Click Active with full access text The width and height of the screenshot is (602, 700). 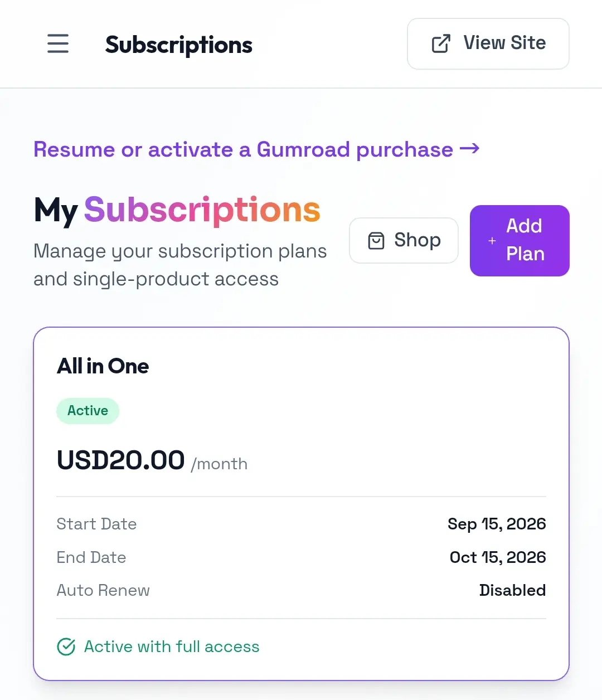(x=172, y=646)
